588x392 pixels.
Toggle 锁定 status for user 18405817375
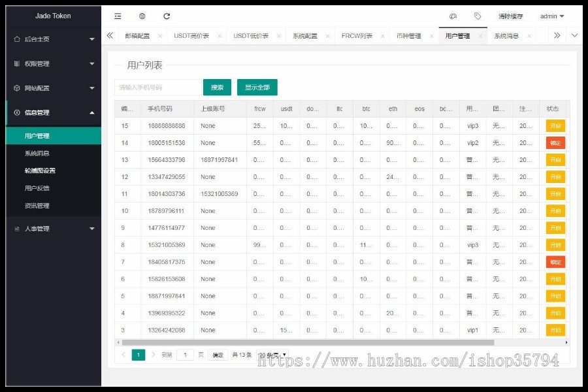555,261
